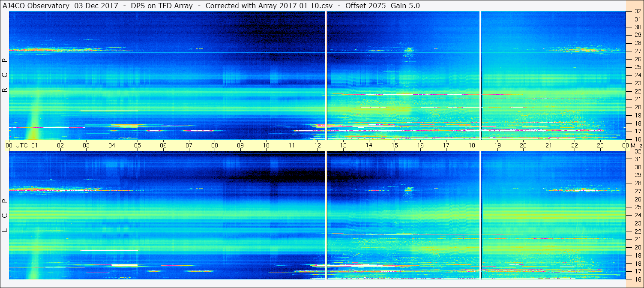Viewport: 644px width, 288px height.
Task: Select hour marker 13 on time axis
Action: pos(343,145)
